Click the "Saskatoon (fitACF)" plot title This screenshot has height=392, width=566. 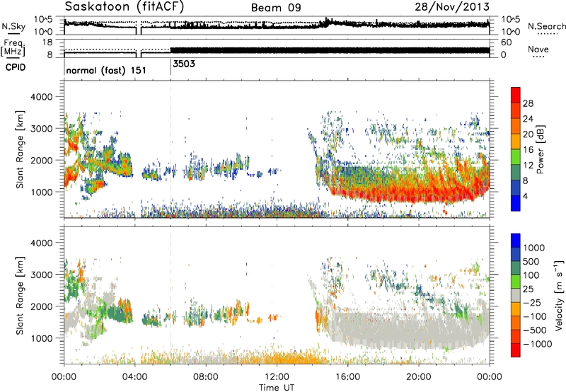[x=125, y=6]
